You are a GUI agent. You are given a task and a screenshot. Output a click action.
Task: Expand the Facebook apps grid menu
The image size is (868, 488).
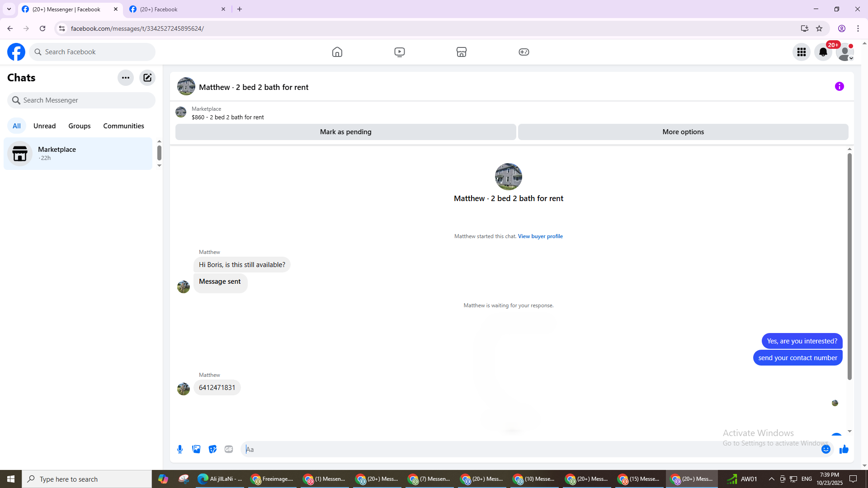(x=802, y=52)
